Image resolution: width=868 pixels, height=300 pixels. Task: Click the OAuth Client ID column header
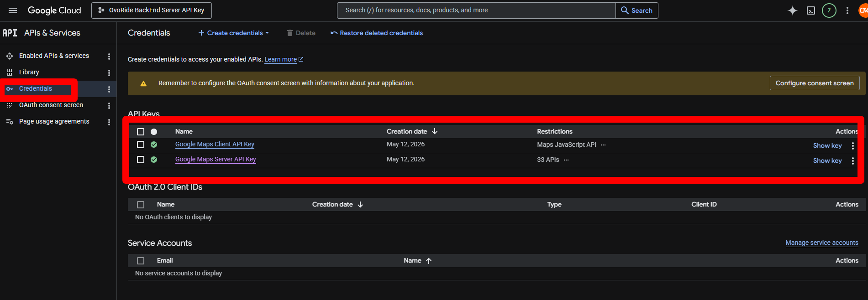pyautogui.click(x=704, y=204)
